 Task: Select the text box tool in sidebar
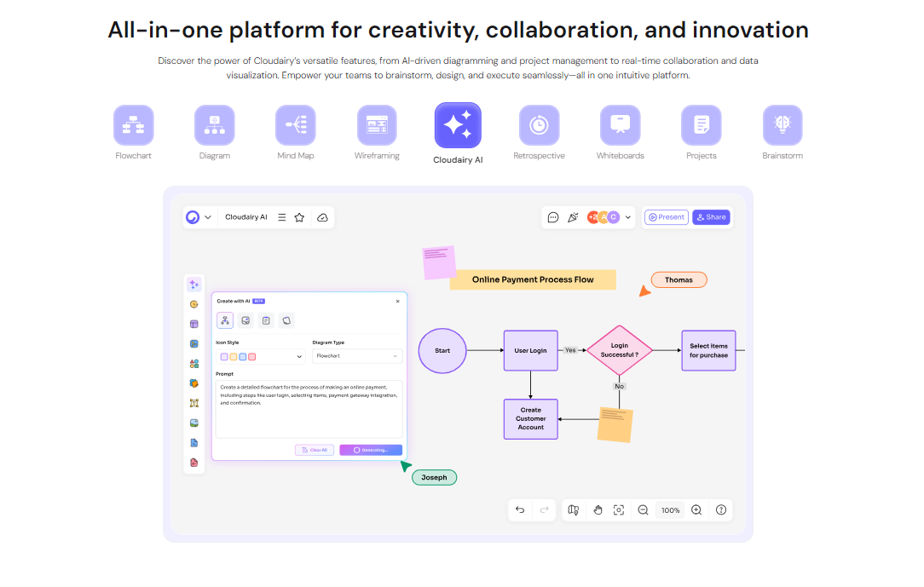[193, 403]
